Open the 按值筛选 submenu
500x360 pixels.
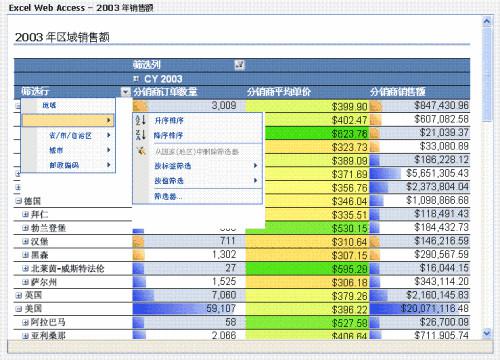point(197,180)
